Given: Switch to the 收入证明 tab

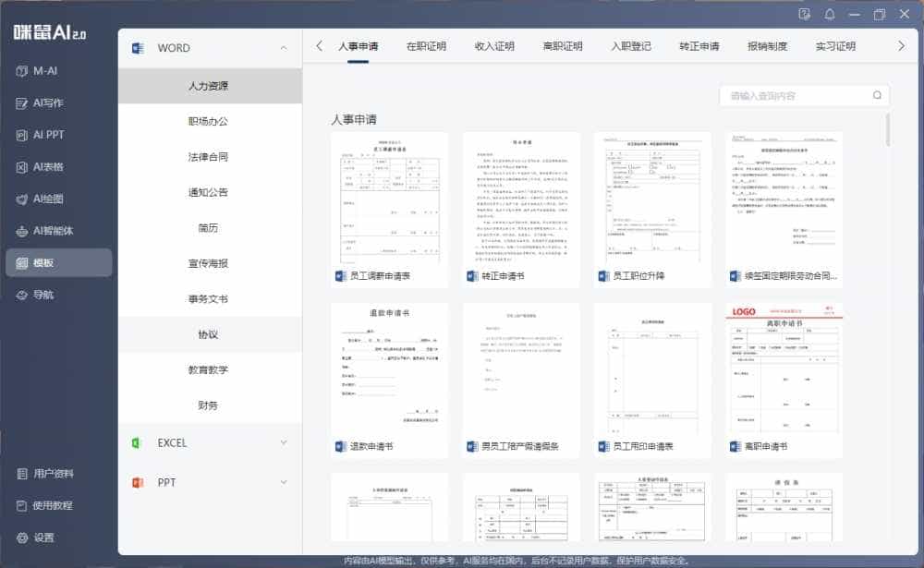Looking at the screenshot, I should (x=496, y=44).
